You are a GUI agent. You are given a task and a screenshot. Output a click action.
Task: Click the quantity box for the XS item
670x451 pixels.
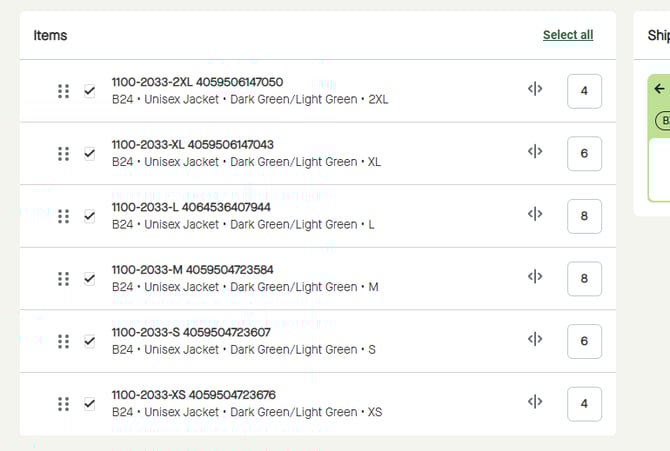pyautogui.click(x=584, y=404)
